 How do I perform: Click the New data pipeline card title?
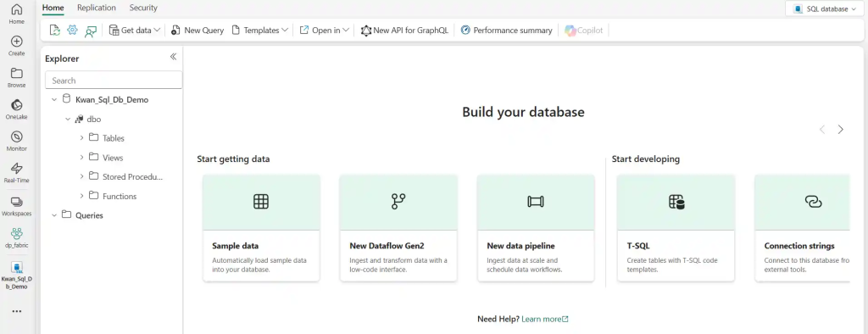521,246
